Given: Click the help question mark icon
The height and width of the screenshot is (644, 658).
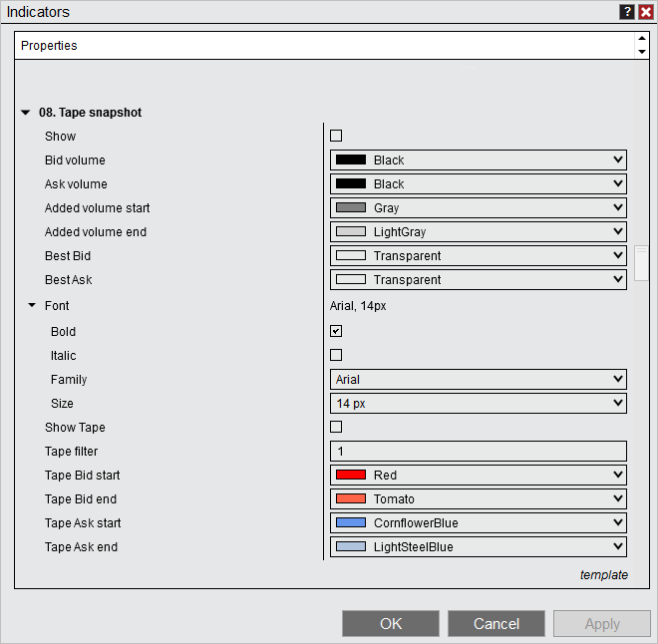Looking at the screenshot, I should tap(627, 12).
